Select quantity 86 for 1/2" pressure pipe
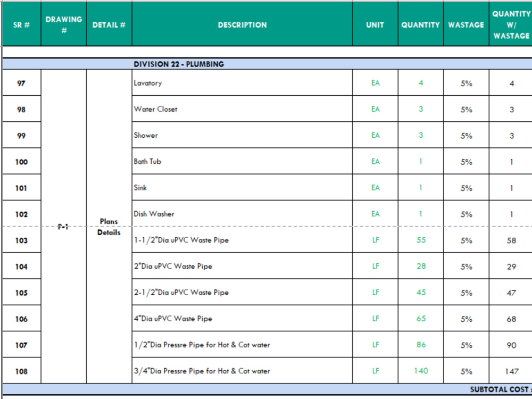 tap(421, 345)
